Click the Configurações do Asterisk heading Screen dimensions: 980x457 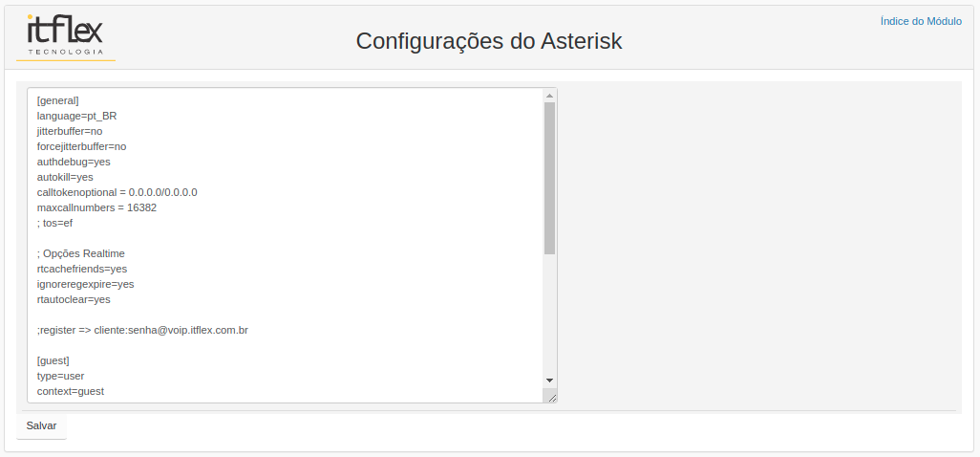pos(489,41)
